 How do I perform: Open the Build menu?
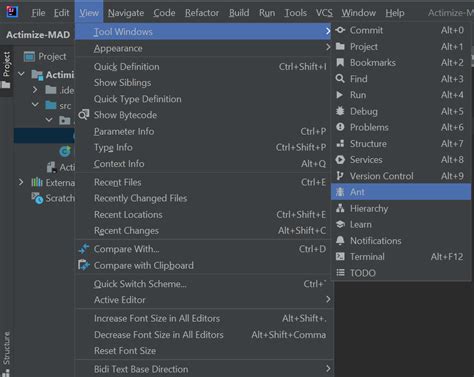pyautogui.click(x=239, y=13)
